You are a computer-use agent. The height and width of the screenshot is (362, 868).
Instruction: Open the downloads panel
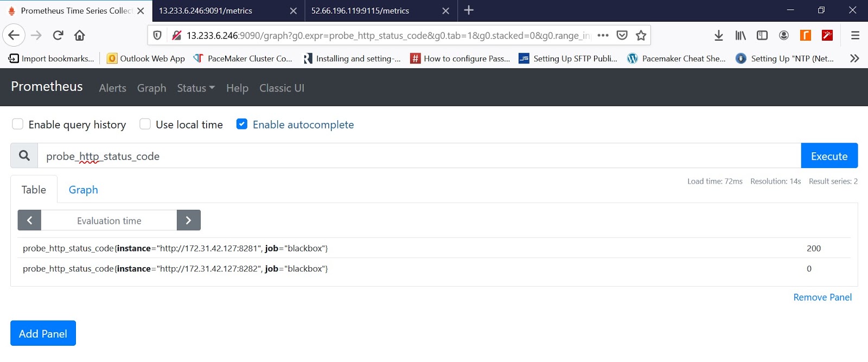click(x=719, y=35)
